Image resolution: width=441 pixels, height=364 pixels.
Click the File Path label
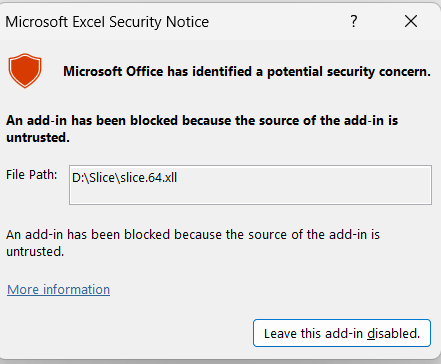(32, 174)
